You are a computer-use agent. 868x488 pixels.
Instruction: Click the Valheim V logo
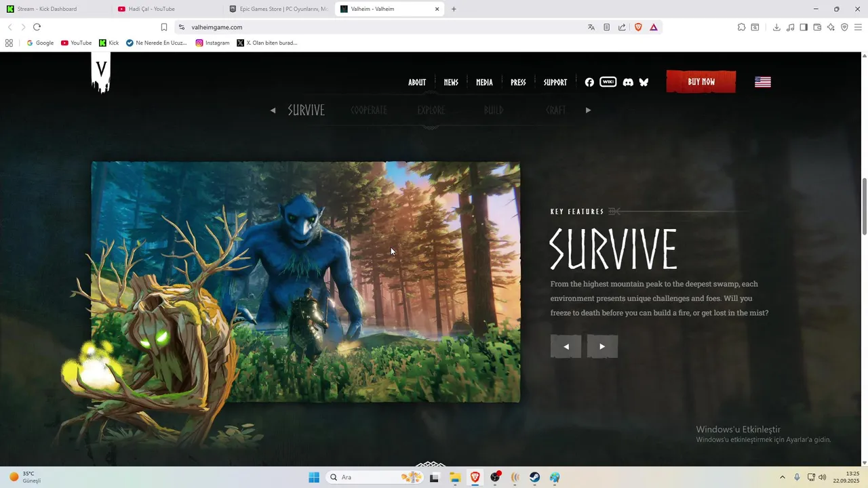(x=101, y=72)
